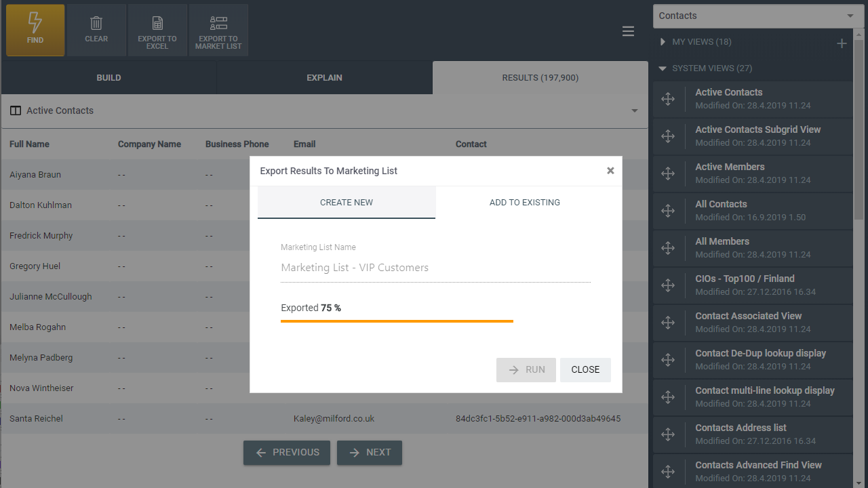Open the hamburger menu icon
Viewport: 868px width, 488px height.
click(x=628, y=31)
